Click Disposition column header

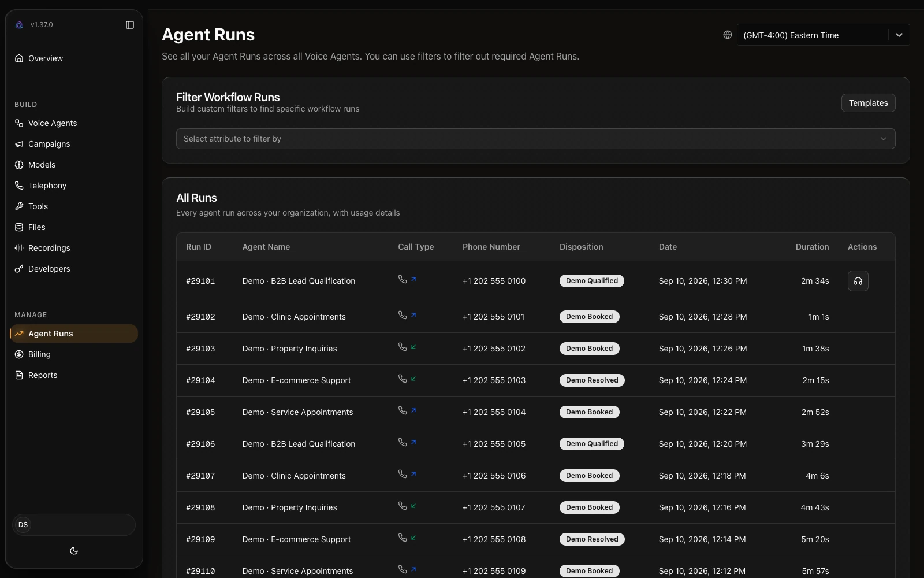[581, 247]
